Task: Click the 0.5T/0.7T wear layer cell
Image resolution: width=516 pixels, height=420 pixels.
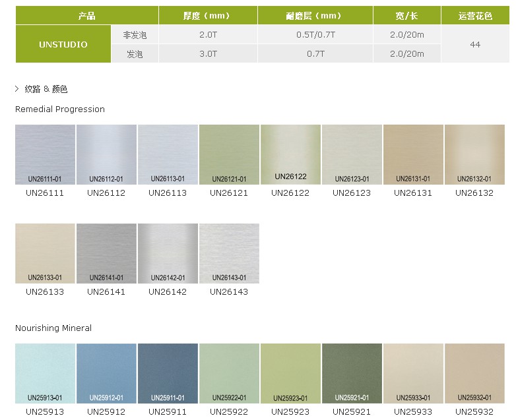Action: pyautogui.click(x=315, y=34)
